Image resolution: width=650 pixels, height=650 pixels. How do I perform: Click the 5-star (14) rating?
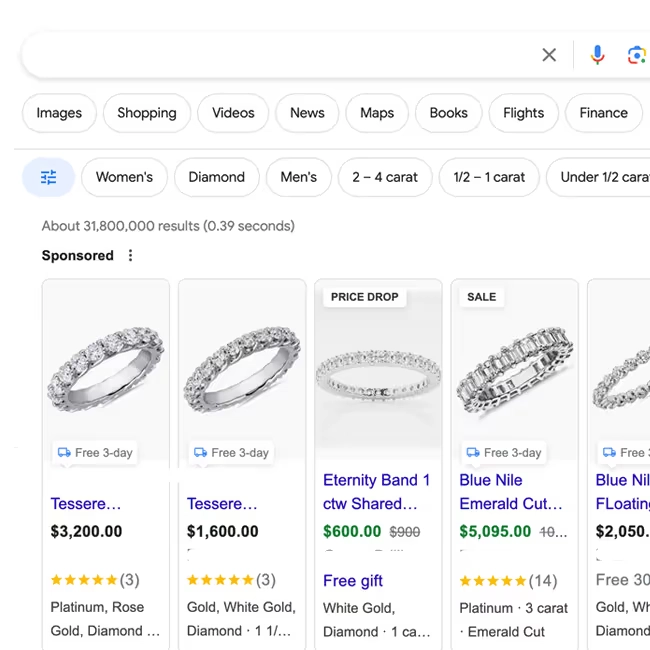[x=508, y=580]
